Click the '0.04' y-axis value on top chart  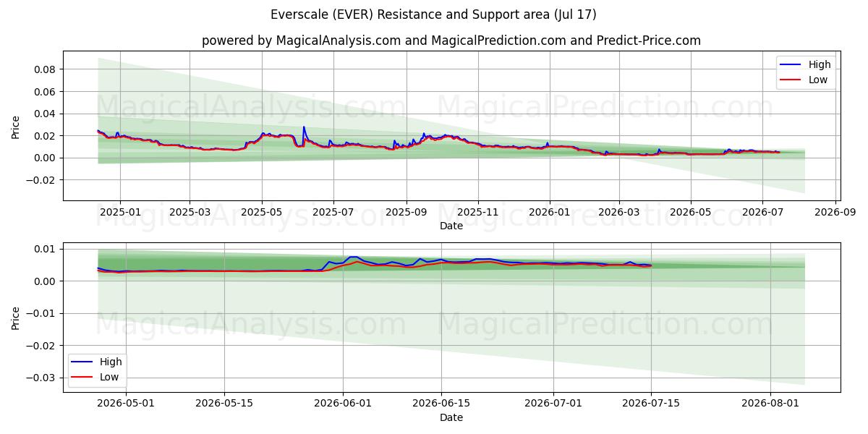46,114
